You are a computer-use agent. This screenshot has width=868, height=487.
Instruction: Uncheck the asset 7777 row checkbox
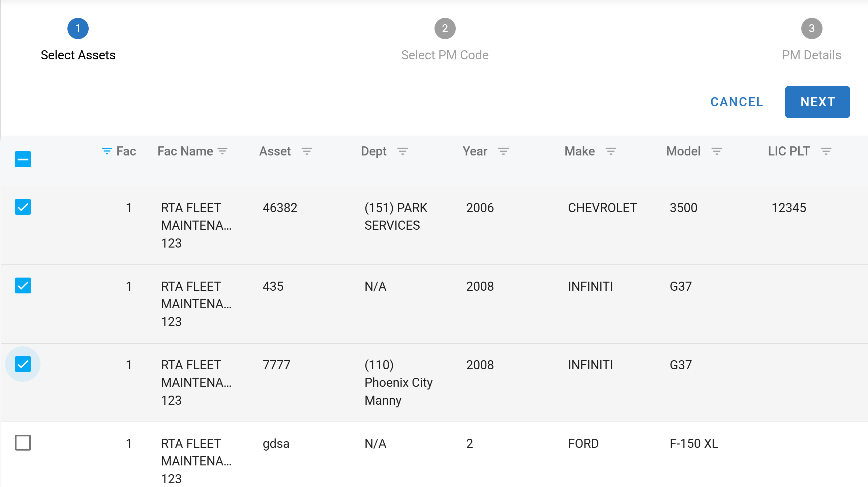[23, 364]
